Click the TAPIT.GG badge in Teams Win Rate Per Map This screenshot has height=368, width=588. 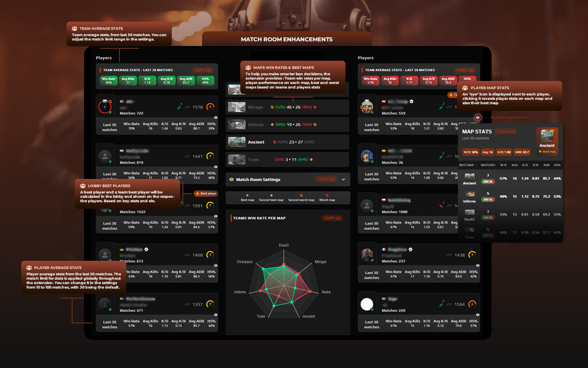332,218
